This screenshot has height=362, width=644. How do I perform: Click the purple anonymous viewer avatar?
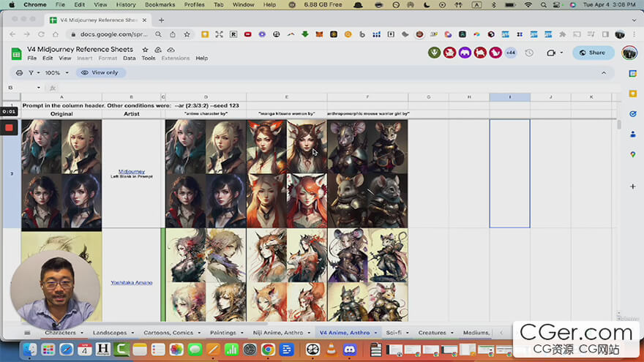465,53
